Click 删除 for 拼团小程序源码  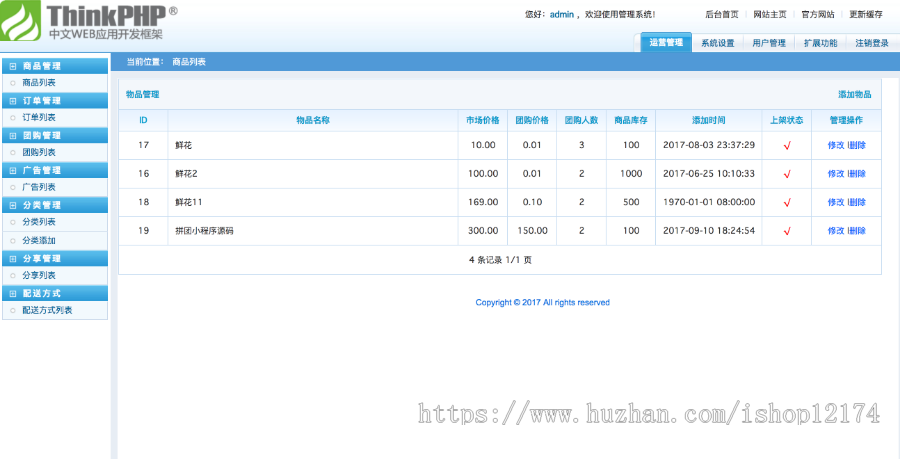coord(858,231)
